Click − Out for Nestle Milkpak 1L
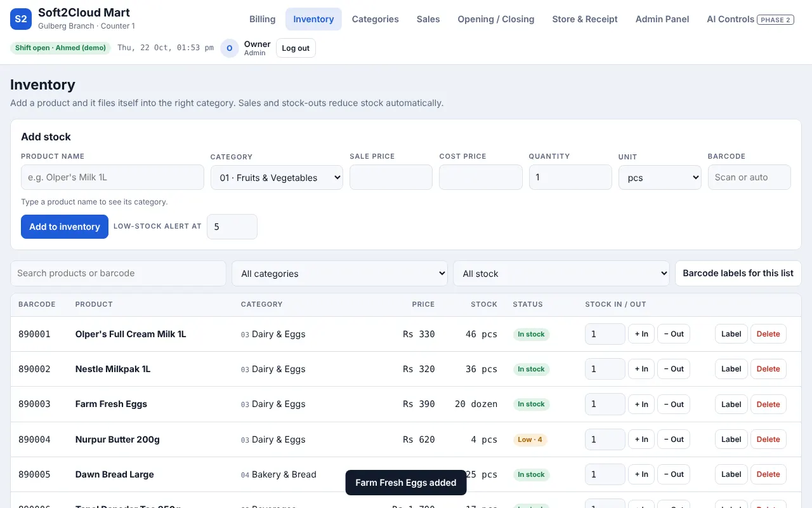 tap(674, 369)
